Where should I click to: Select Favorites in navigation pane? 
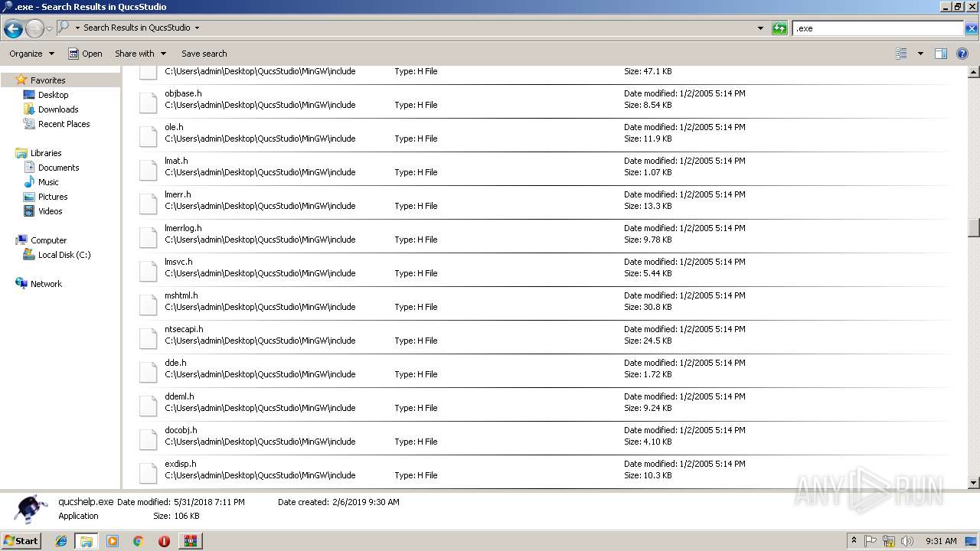point(47,80)
